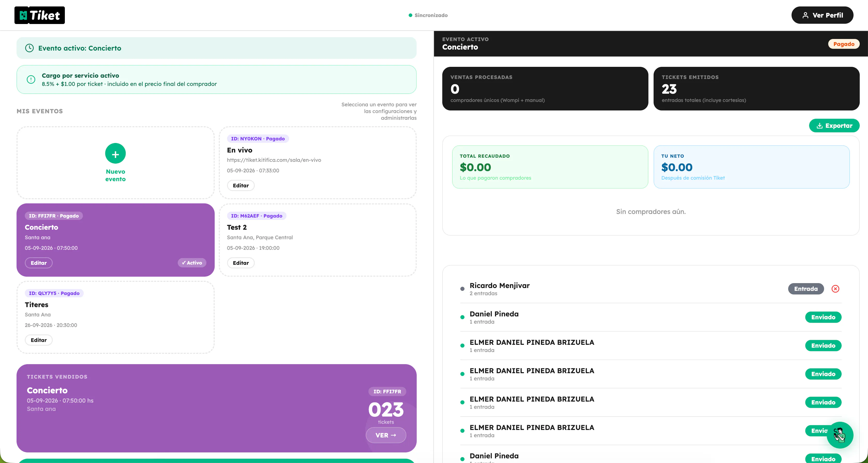Click the Tiket logo
Screen dimensions: 868x463
point(40,15)
